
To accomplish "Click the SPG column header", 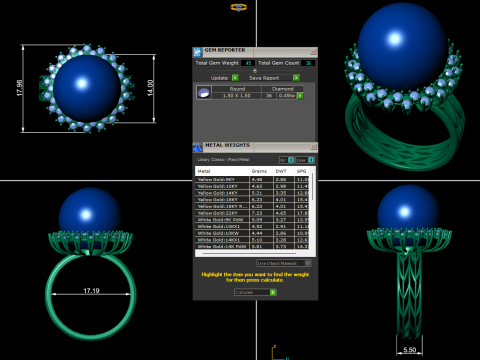I will 302,171.
